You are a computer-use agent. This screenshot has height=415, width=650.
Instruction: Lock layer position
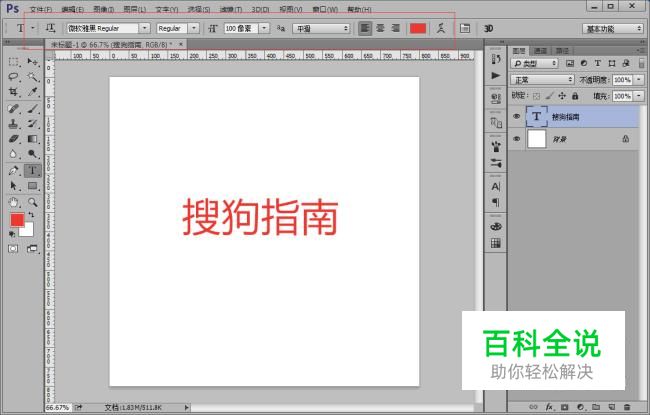562,96
